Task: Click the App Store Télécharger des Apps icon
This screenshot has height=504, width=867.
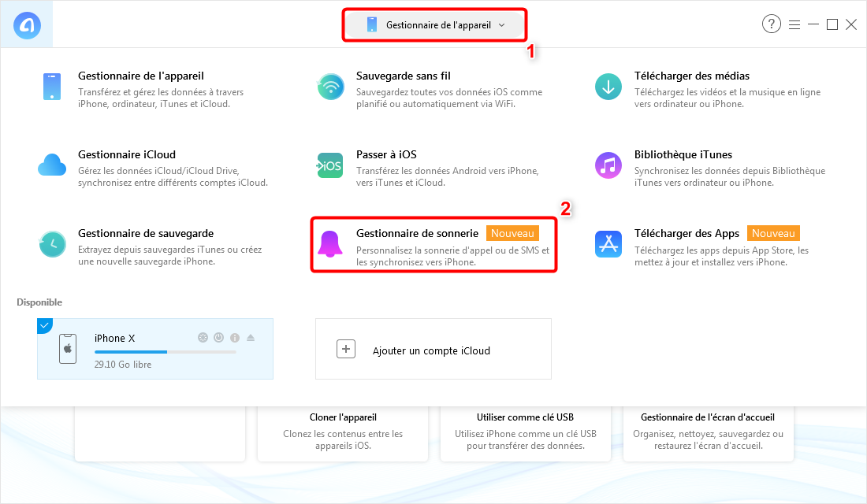Action: click(608, 243)
